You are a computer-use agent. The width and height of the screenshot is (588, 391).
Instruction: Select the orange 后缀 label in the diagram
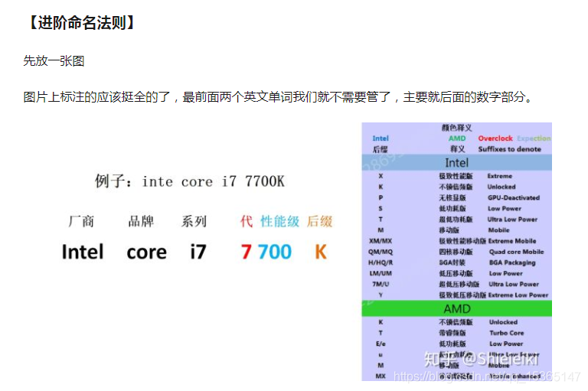319,221
